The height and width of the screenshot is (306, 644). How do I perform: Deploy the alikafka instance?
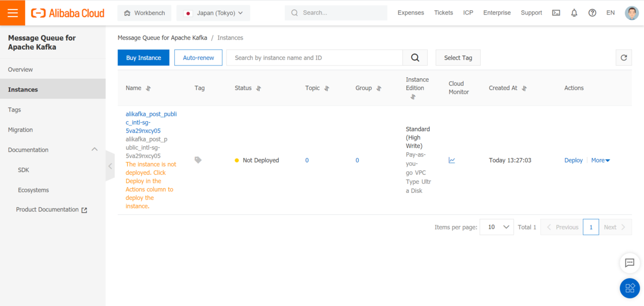573,160
